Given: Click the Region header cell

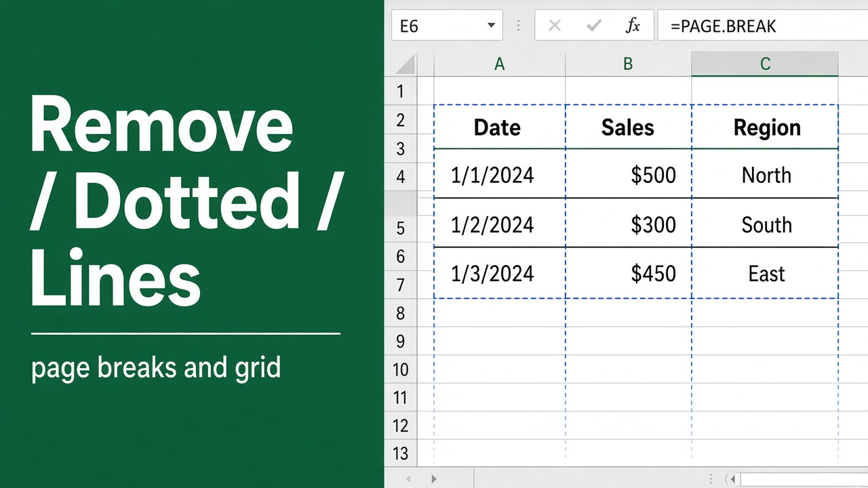Looking at the screenshot, I should (765, 127).
